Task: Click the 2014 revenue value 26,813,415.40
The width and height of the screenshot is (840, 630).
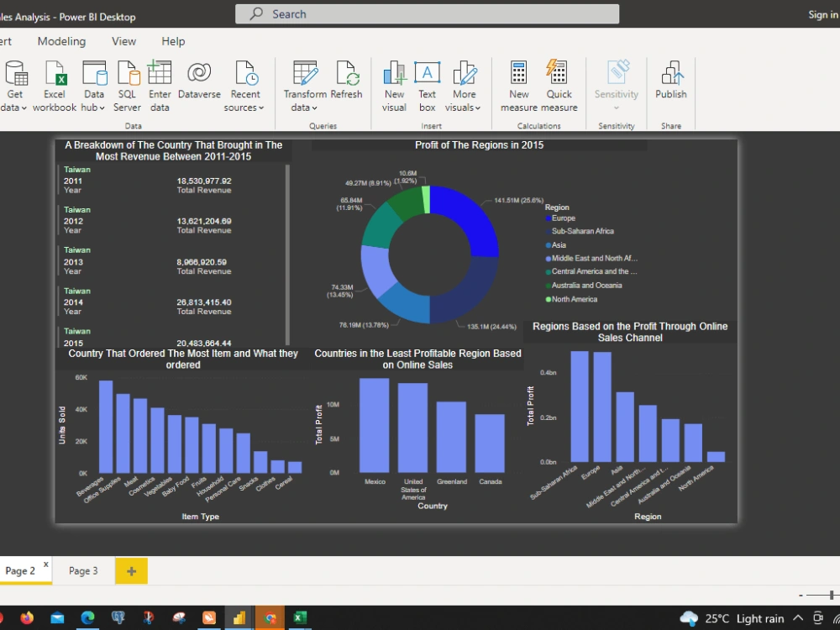Action: (204, 302)
